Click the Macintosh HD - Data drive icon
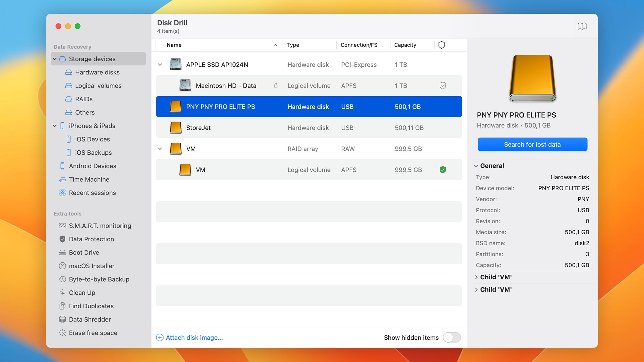Screen dimensions: 644x362 coord(185,85)
